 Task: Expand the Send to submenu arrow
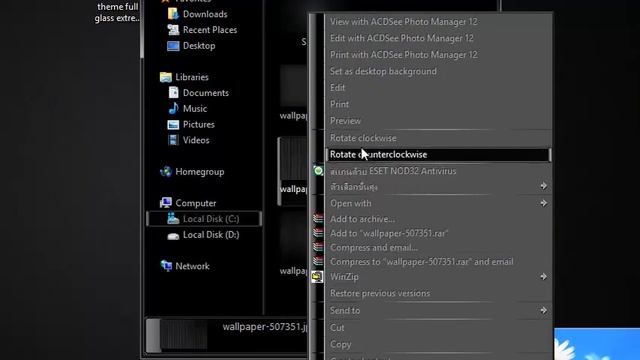[544, 311]
